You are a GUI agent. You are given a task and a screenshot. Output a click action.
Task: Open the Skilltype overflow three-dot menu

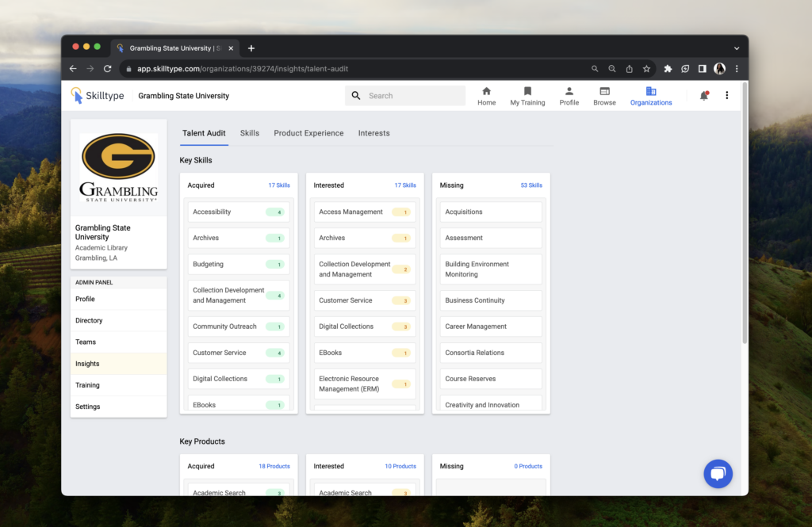727,95
